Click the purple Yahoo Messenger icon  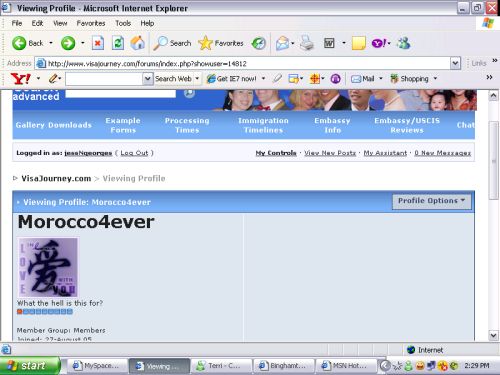coord(379,43)
